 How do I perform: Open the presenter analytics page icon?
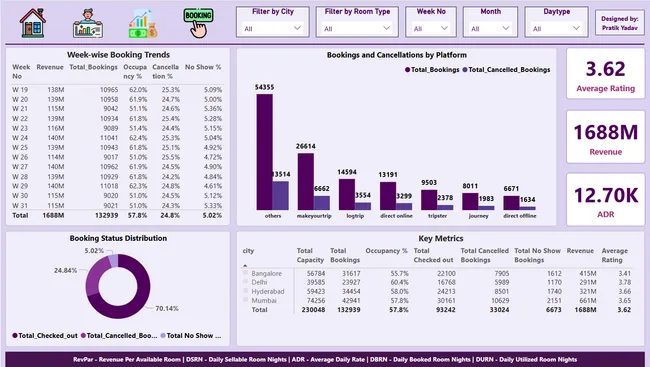click(87, 23)
